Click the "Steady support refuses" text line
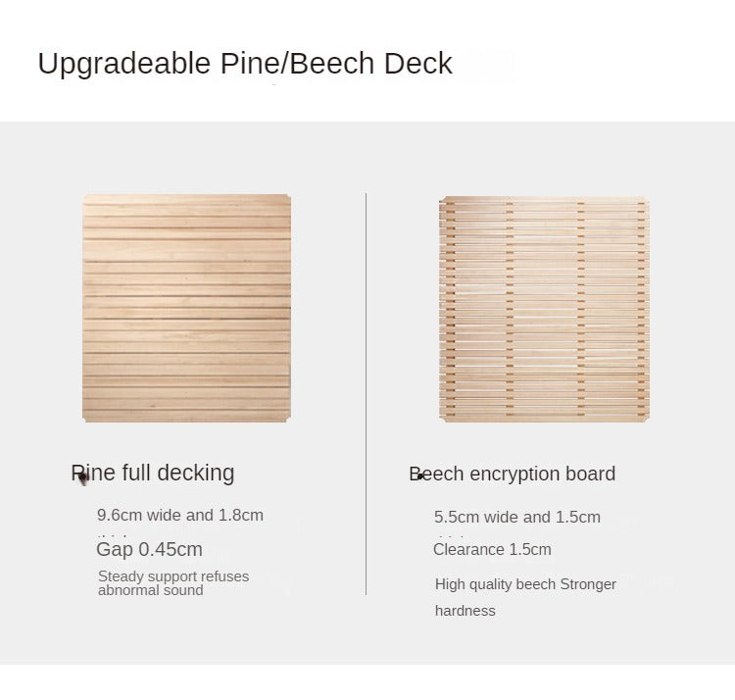This screenshot has height=700, width=735. [173, 576]
